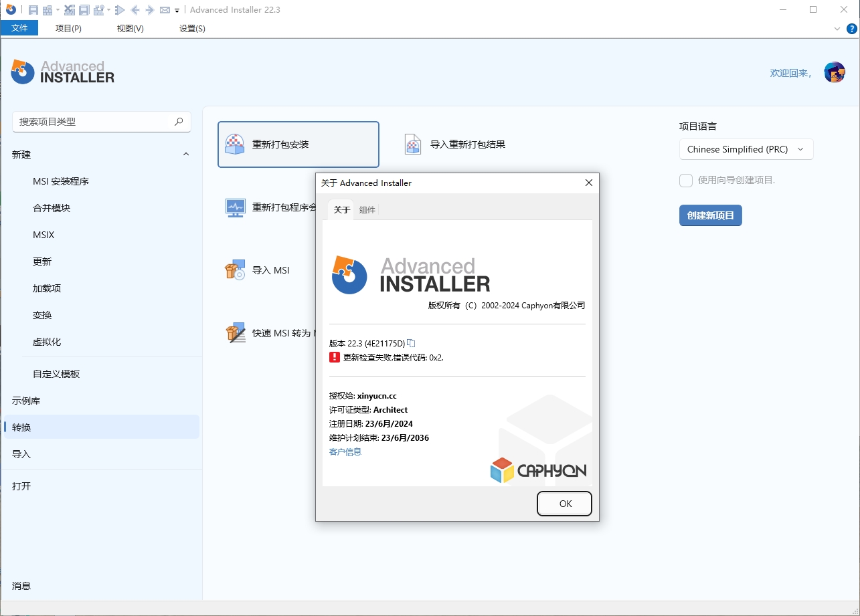Select 加载项 in sidebar
Image resolution: width=860 pixels, height=616 pixels.
coord(47,288)
